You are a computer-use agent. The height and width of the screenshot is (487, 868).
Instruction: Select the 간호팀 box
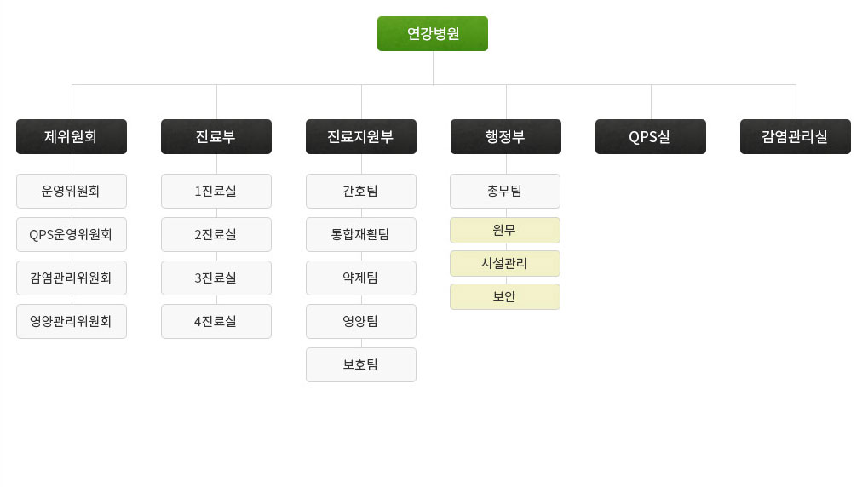pyautogui.click(x=361, y=191)
